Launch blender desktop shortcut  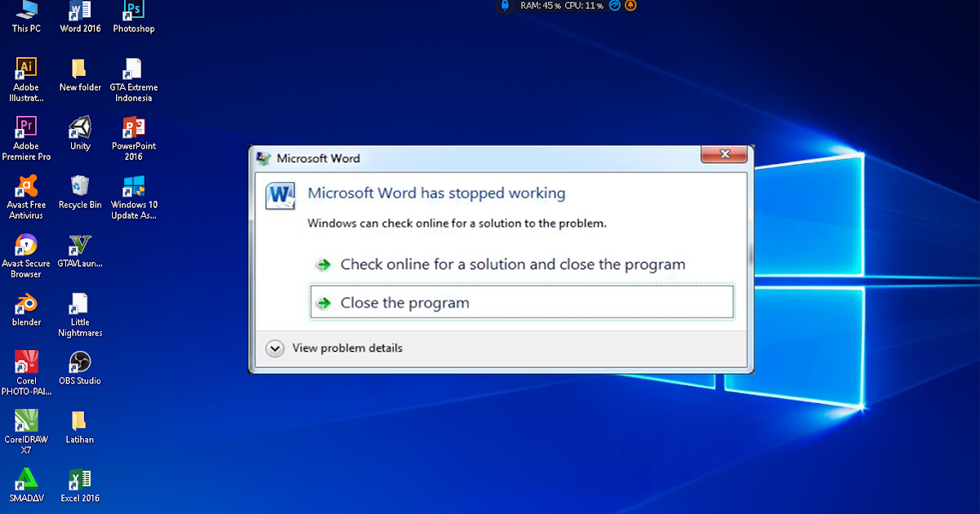tap(26, 310)
